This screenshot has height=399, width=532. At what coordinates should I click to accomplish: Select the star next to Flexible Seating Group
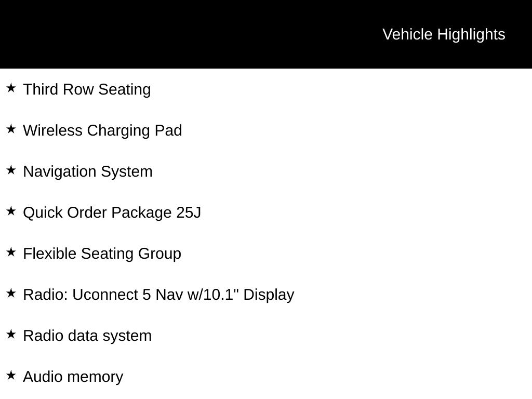11,252
